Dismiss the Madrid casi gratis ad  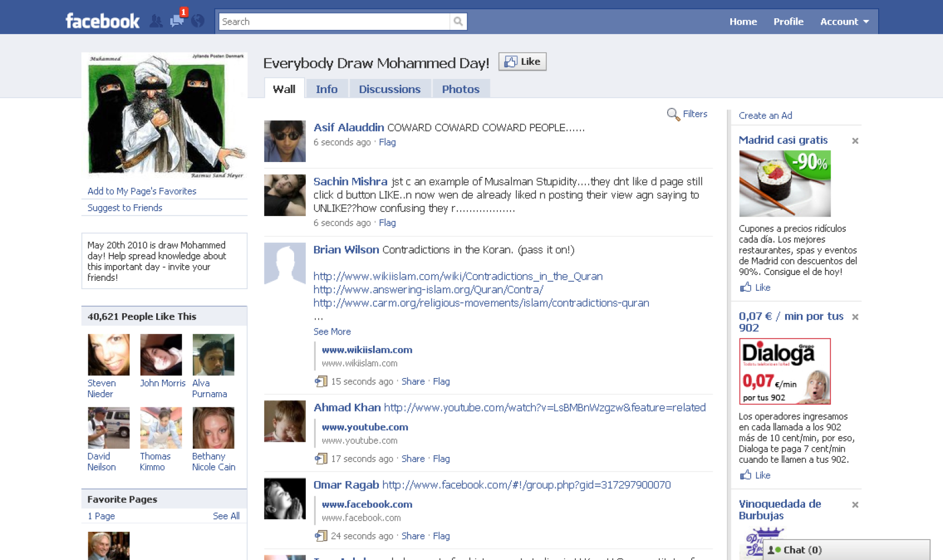[x=855, y=141]
